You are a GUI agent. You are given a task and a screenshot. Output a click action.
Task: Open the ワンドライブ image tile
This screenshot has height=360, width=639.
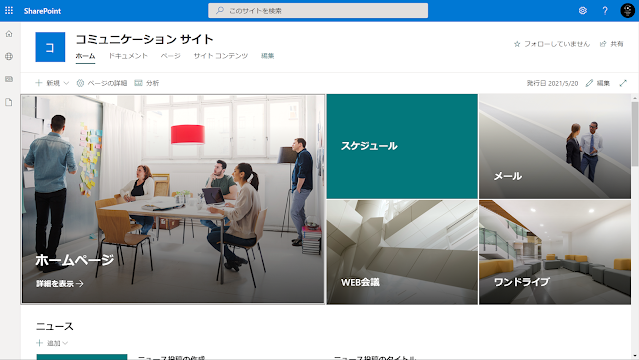(555, 252)
